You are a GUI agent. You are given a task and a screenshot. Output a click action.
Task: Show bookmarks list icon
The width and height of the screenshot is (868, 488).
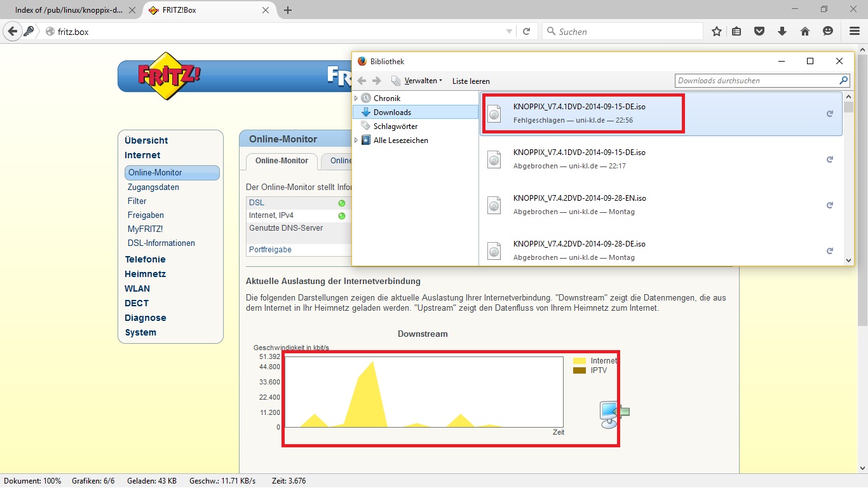737,31
